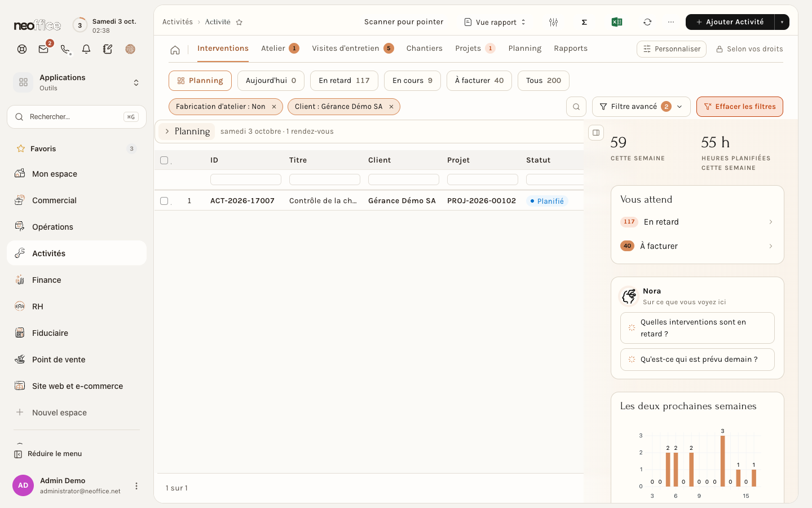Image resolution: width=812 pixels, height=508 pixels.
Task: Open the column settings sliders icon
Action: click(x=553, y=22)
